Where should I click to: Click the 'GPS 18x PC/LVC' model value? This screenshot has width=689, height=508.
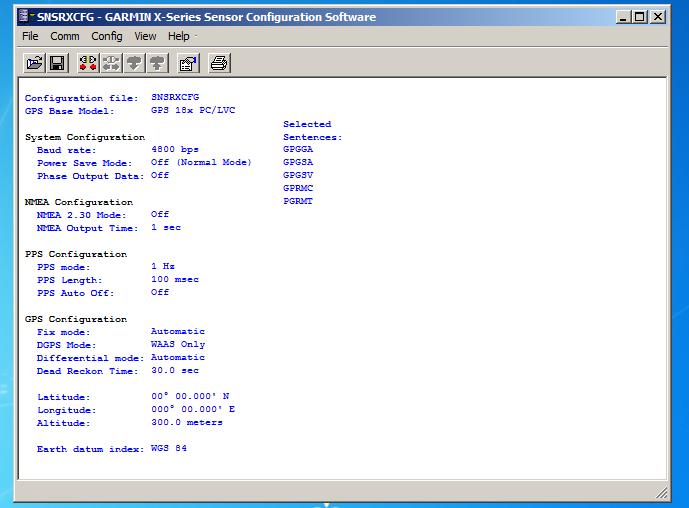pyautogui.click(x=193, y=110)
